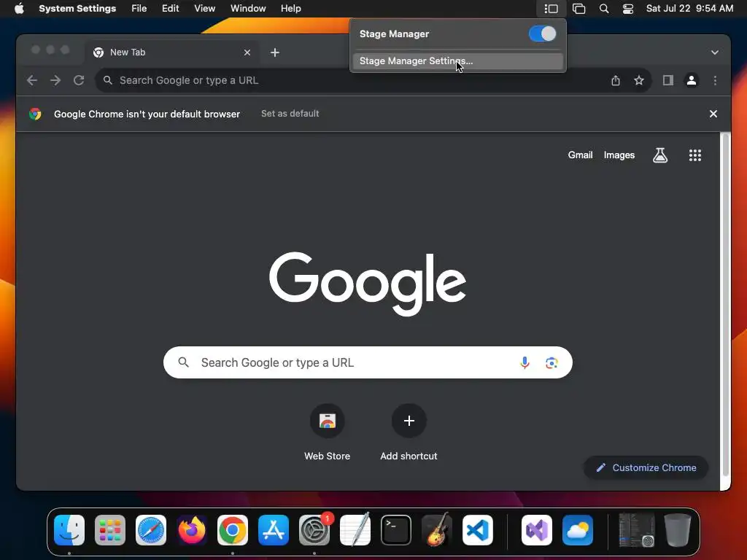Open Visual Studio Code from the Dock
Viewport: 747px width, 560px height.
477,530
